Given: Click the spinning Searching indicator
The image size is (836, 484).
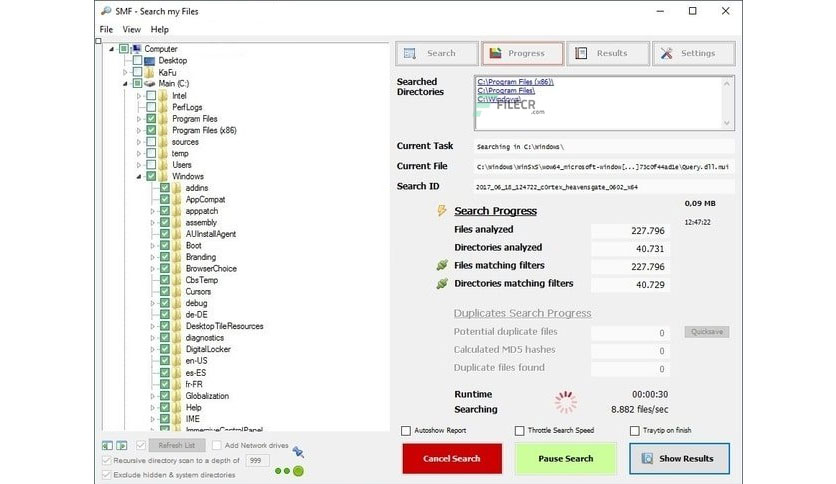Looking at the screenshot, I should click(565, 402).
